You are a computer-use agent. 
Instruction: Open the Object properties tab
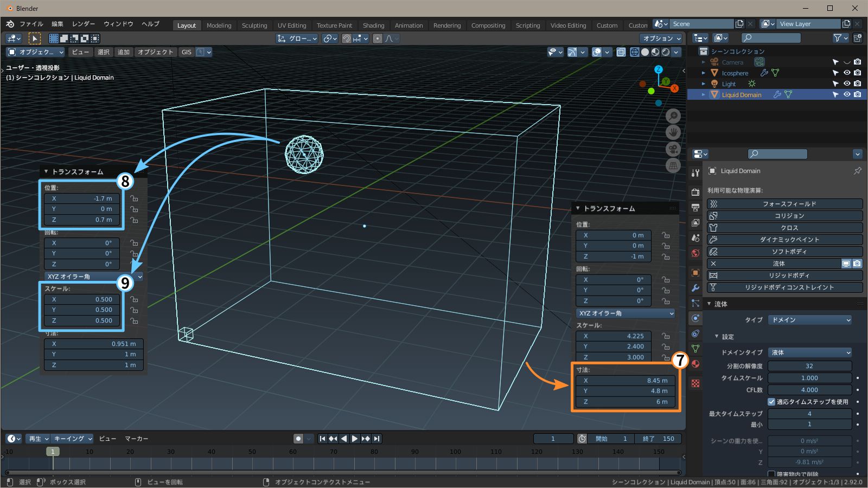coord(695,273)
